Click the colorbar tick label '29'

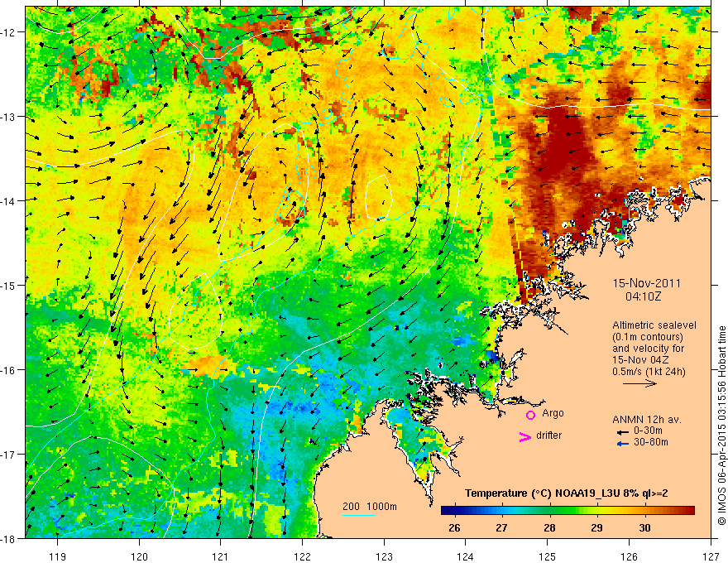pos(597,527)
